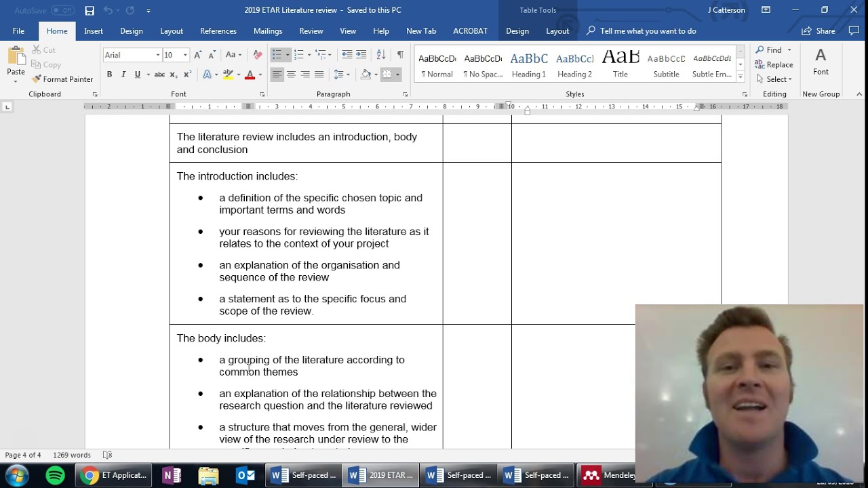
Task: Switch to the Insert tab
Action: point(94,31)
